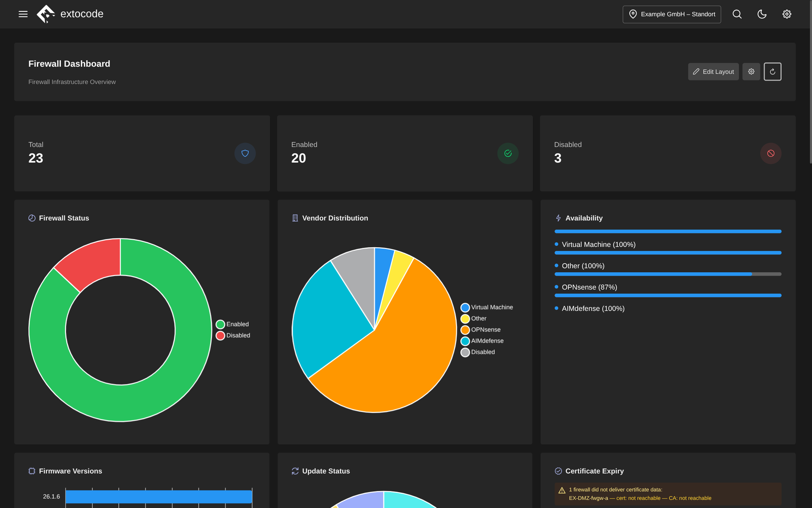Image resolution: width=812 pixels, height=508 pixels.
Task: Open global settings gear in header
Action: pos(787,14)
